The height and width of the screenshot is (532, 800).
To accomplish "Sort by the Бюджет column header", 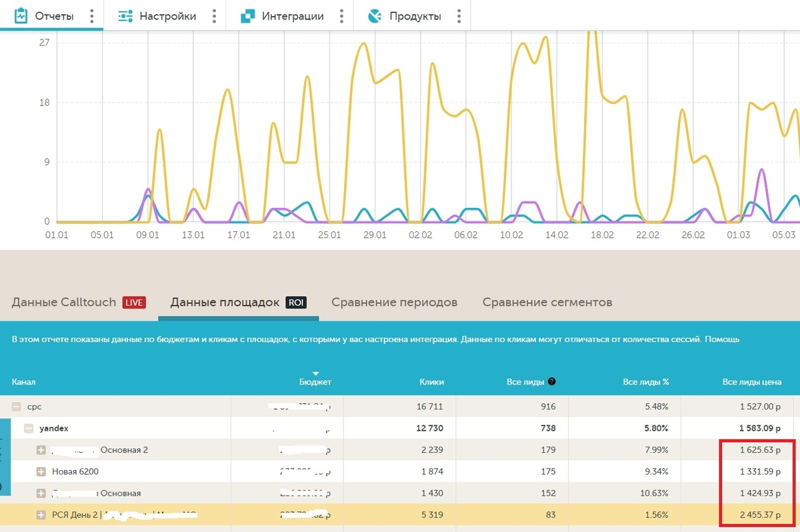I will (x=315, y=382).
